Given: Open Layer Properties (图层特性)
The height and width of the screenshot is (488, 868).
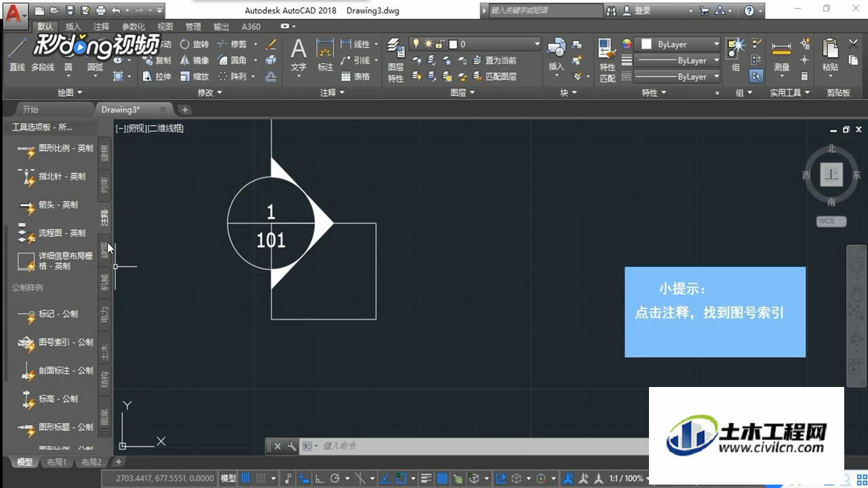Looking at the screenshot, I should [x=395, y=60].
